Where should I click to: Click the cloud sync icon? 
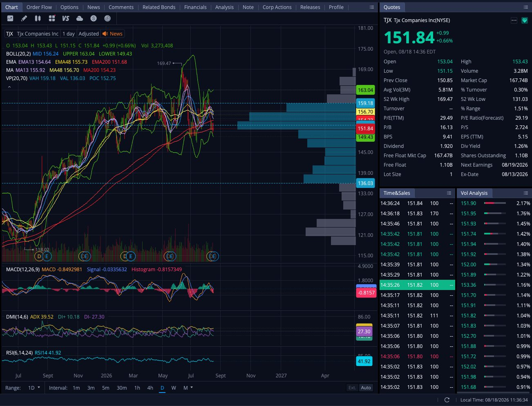pos(80,18)
